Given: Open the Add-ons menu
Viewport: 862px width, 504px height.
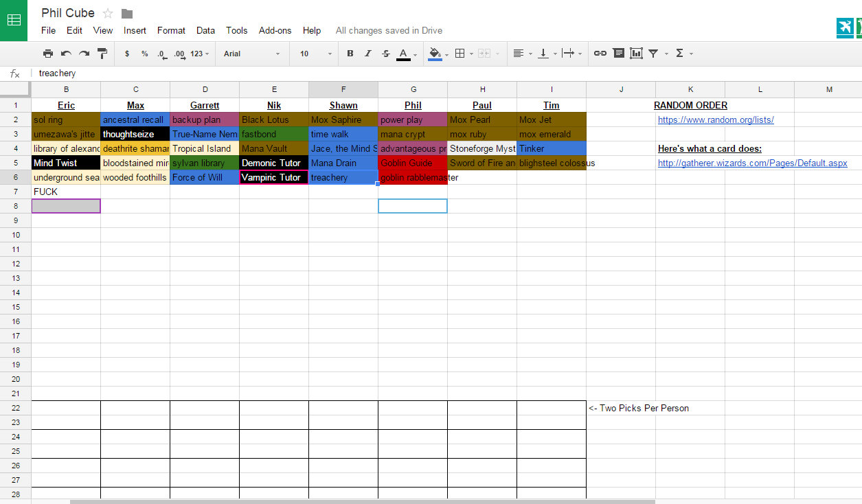Looking at the screenshot, I should (x=275, y=30).
